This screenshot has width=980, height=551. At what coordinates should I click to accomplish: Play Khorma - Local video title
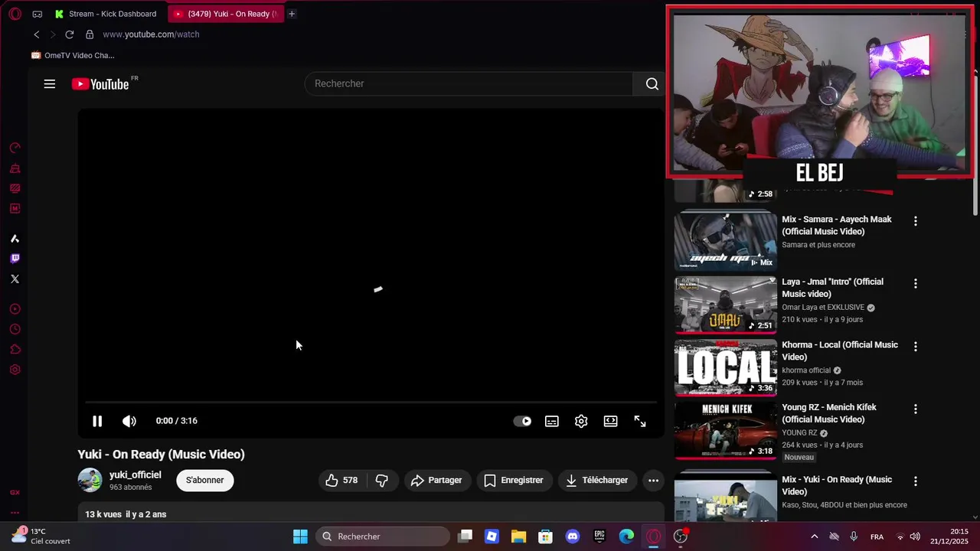840,350
